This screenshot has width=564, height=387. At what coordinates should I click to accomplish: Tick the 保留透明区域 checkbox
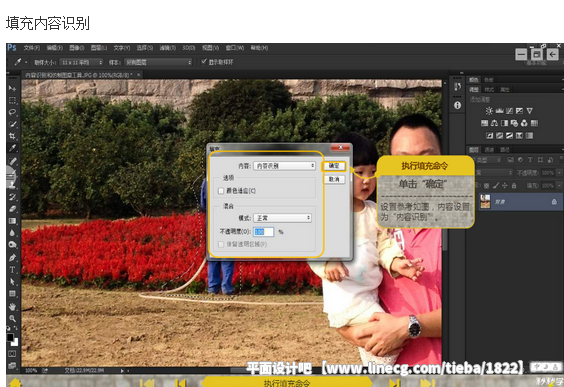[221, 245]
